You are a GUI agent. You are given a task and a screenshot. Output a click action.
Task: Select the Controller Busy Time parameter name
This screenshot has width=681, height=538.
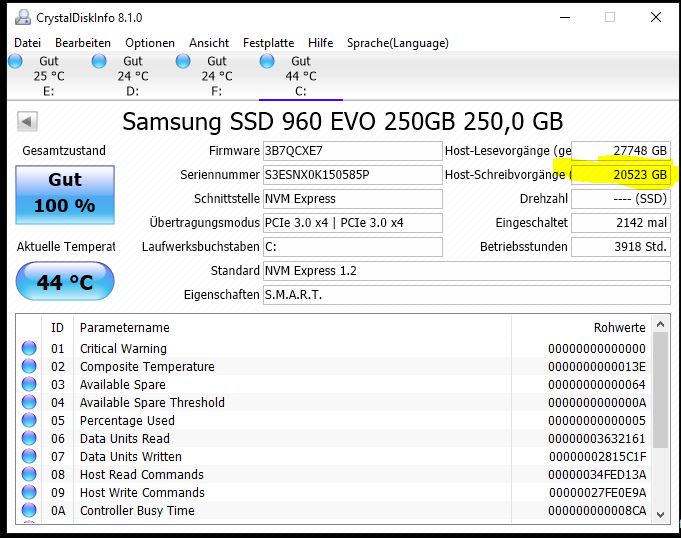coord(137,511)
